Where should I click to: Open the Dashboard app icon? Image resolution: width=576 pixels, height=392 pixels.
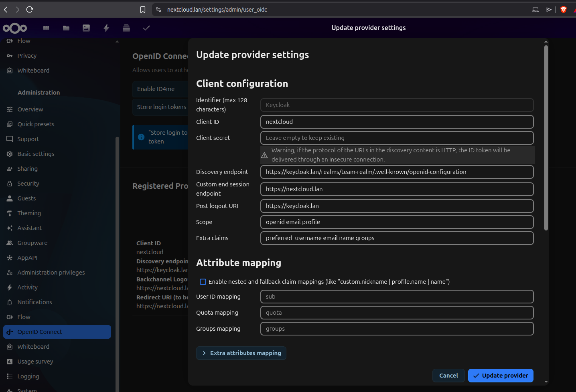(46, 28)
